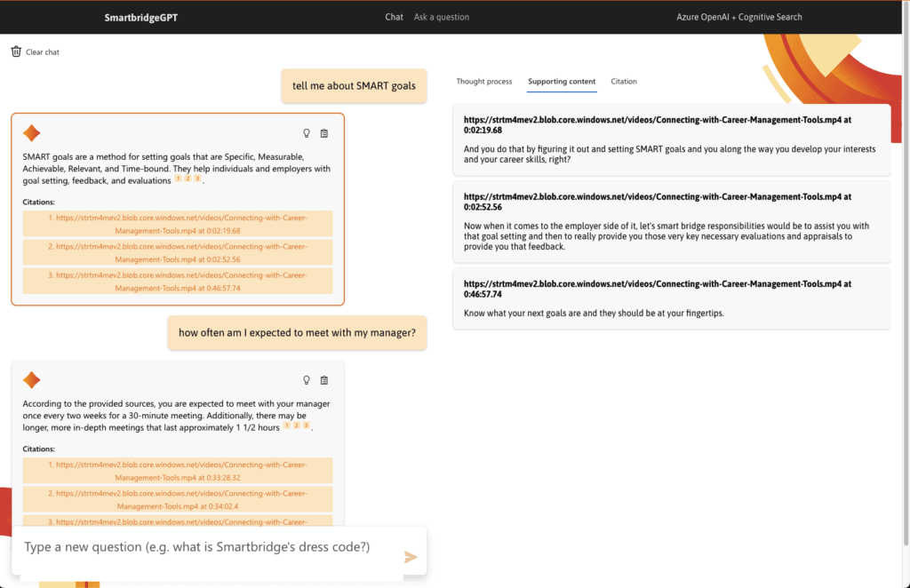
Task: Open citation 1 link at 0:02:19.68
Action: pyautogui.click(x=178, y=224)
